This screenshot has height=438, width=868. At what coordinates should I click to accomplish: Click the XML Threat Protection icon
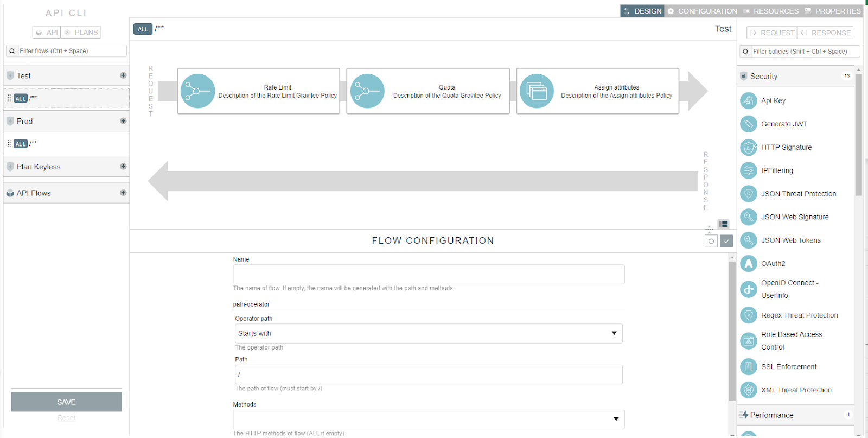coord(749,390)
